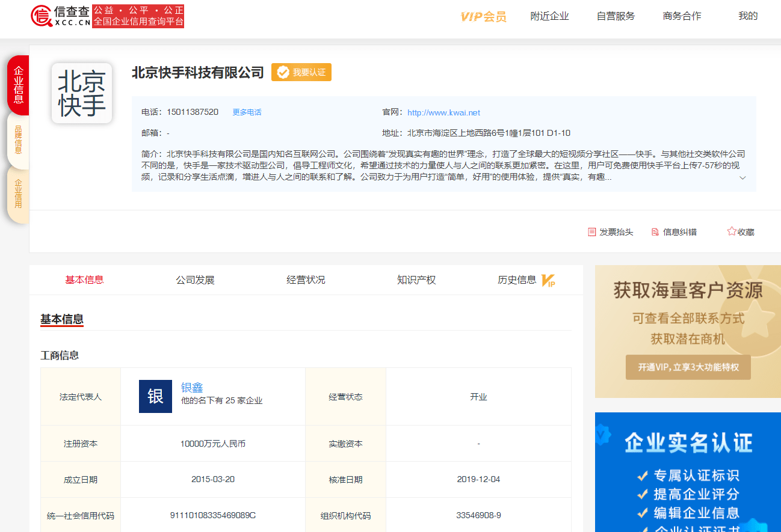Click the 北京快手 company logo thumbnail

[x=82, y=93]
